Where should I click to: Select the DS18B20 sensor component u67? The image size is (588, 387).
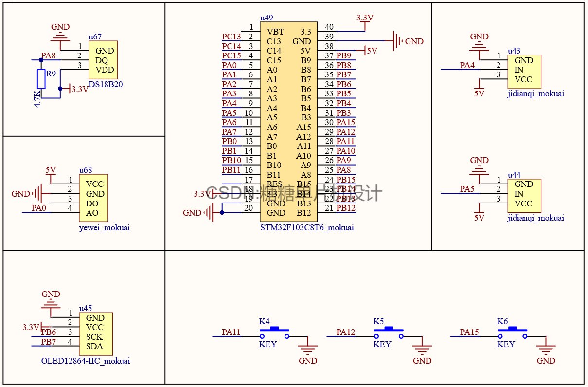coord(103,60)
